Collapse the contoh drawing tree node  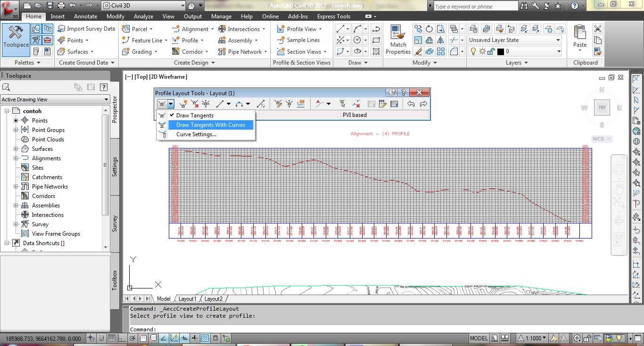[x=7, y=111]
